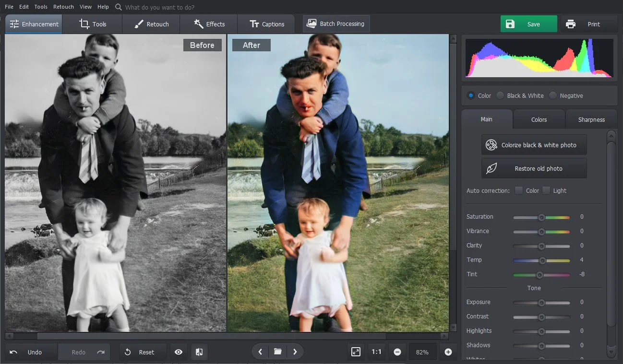
Task: Switch to the Effects tab
Action: (x=209, y=24)
